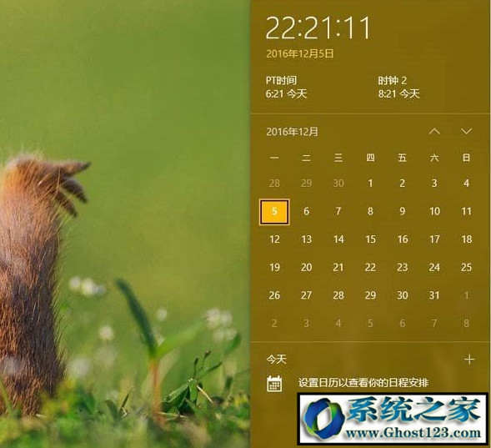This screenshot has height=448, width=491.
Task: Open the 设置日历以查看你的日程安排 link
Action: tap(363, 383)
